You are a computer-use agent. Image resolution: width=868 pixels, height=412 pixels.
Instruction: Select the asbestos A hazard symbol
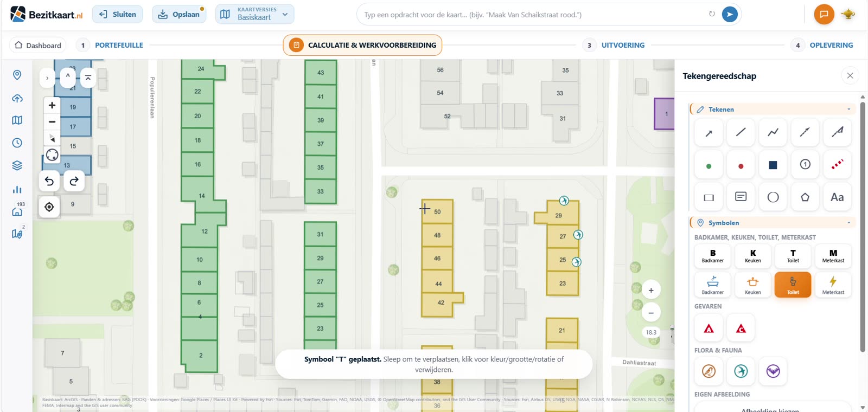tap(709, 328)
